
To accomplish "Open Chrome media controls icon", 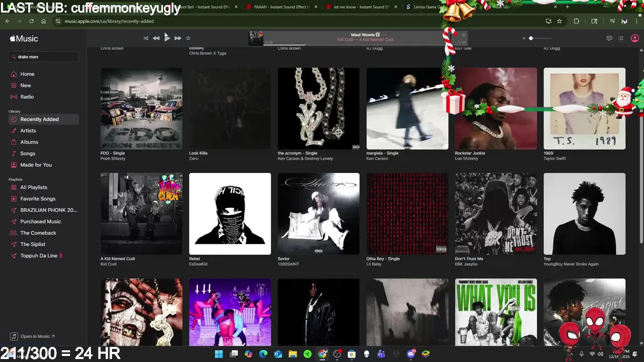I will [x=612, y=21].
